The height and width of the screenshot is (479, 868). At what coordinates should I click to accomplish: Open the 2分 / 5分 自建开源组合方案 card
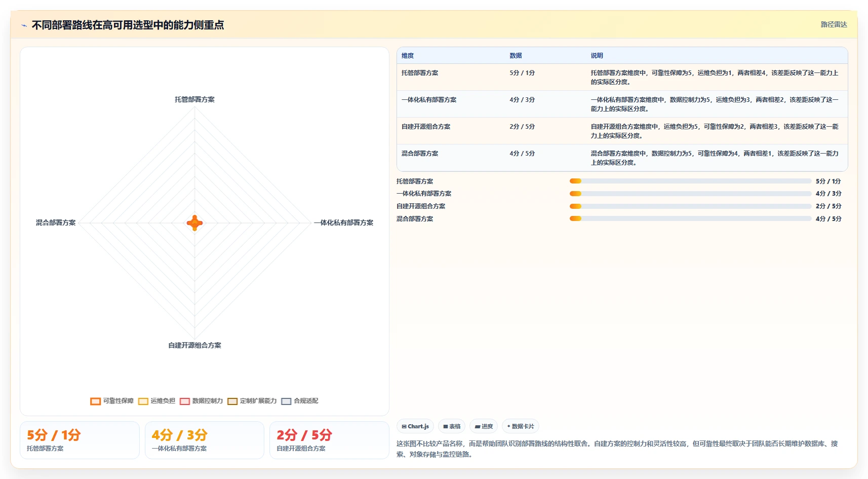pyautogui.click(x=329, y=440)
